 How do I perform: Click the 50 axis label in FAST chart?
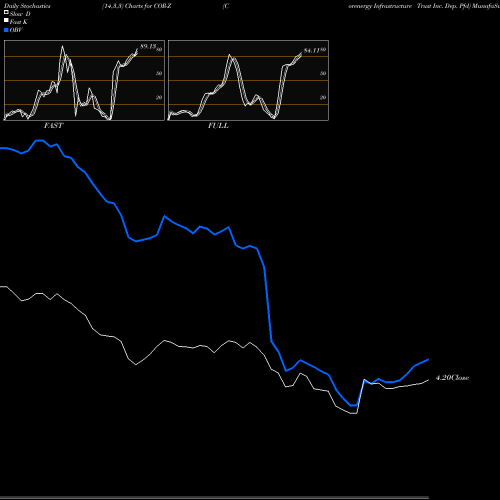(159, 73)
